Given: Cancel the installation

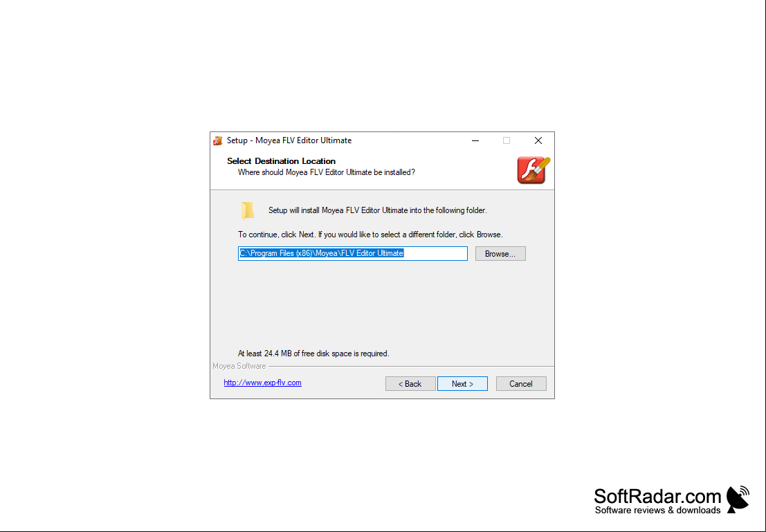Looking at the screenshot, I should 521,383.
